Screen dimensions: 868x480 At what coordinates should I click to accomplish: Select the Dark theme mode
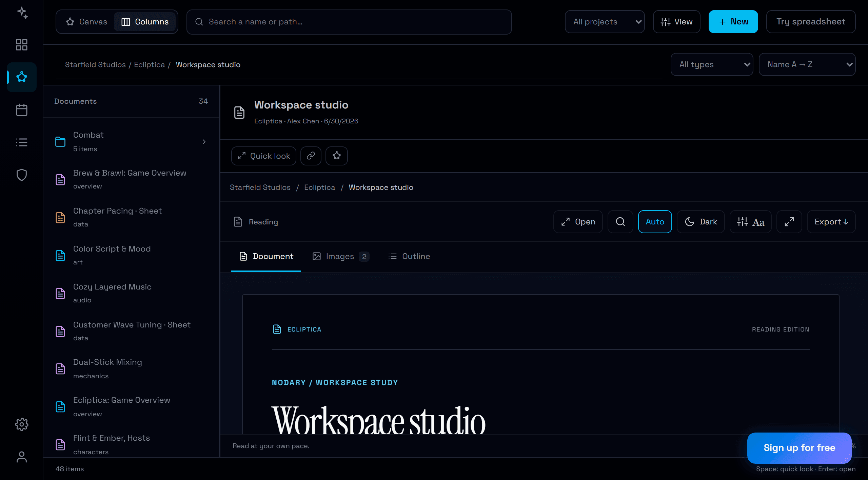pos(701,222)
